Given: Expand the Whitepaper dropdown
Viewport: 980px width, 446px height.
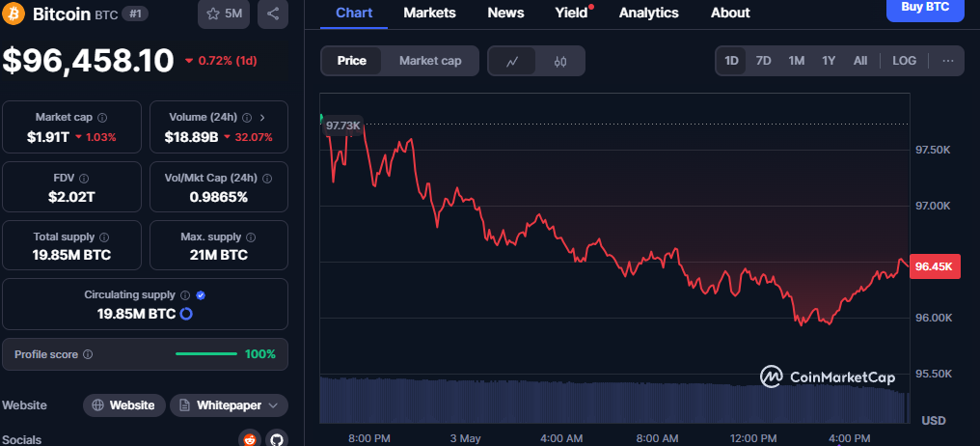Looking at the screenshot, I should click(229, 405).
